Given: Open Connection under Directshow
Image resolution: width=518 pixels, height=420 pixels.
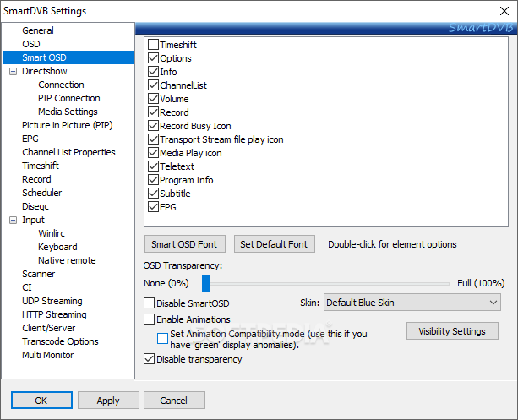Looking at the screenshot, I should point(61,85).
